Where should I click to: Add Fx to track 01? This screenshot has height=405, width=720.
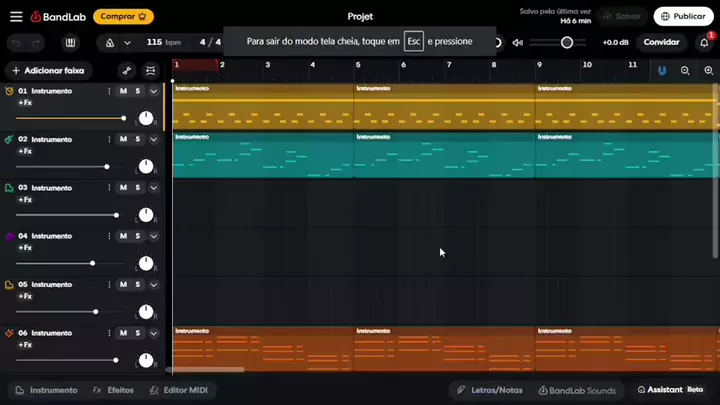[25, 103]
